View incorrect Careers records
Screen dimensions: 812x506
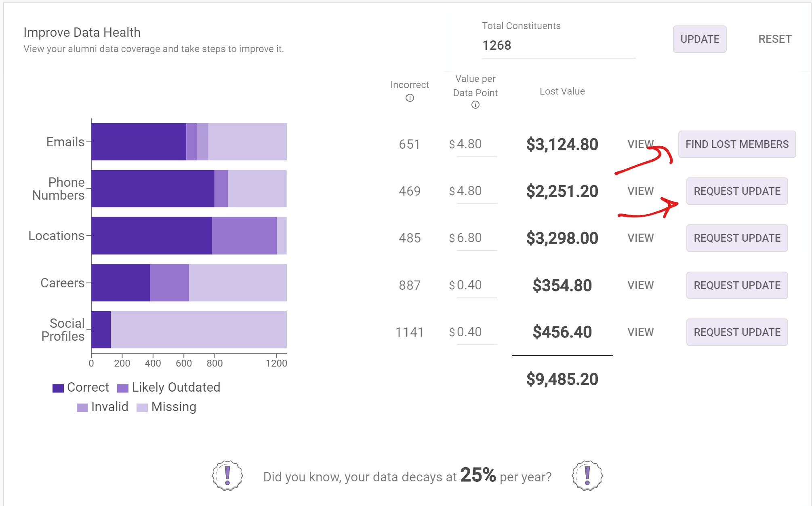coord(640,285)
